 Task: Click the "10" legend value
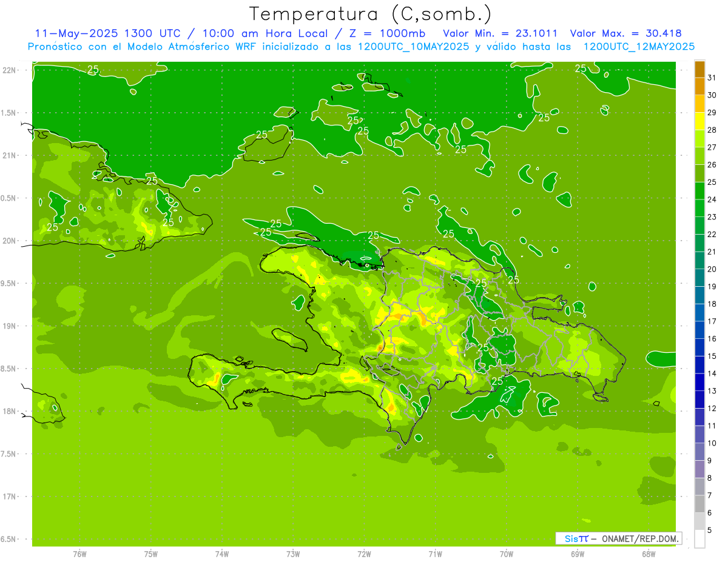tap(712, 443)
